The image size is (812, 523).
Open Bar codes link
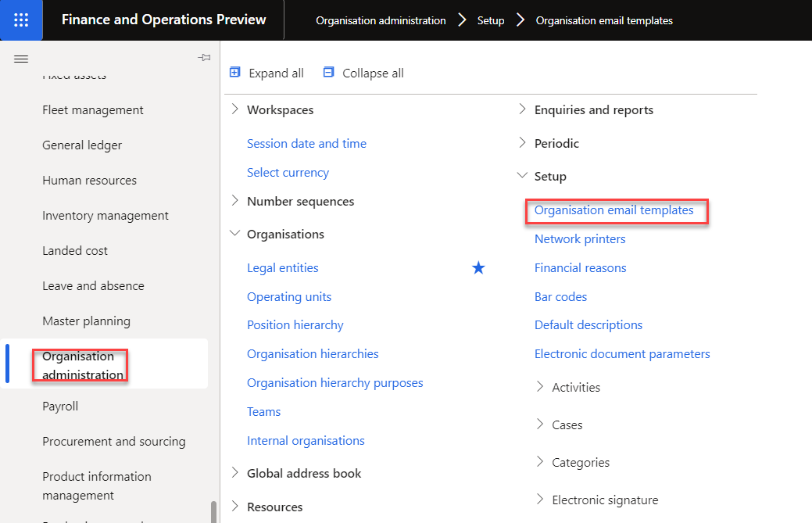tap(561, 297)
